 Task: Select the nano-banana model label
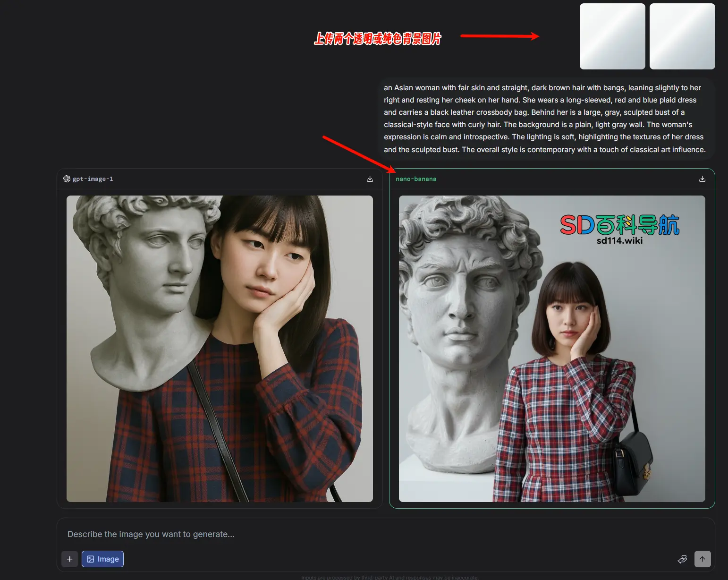click(415, 179)
